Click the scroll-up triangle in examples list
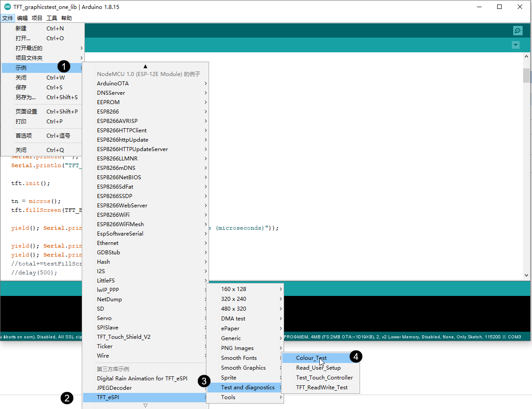The image size is (532, 409). click(x=145, y=66)
